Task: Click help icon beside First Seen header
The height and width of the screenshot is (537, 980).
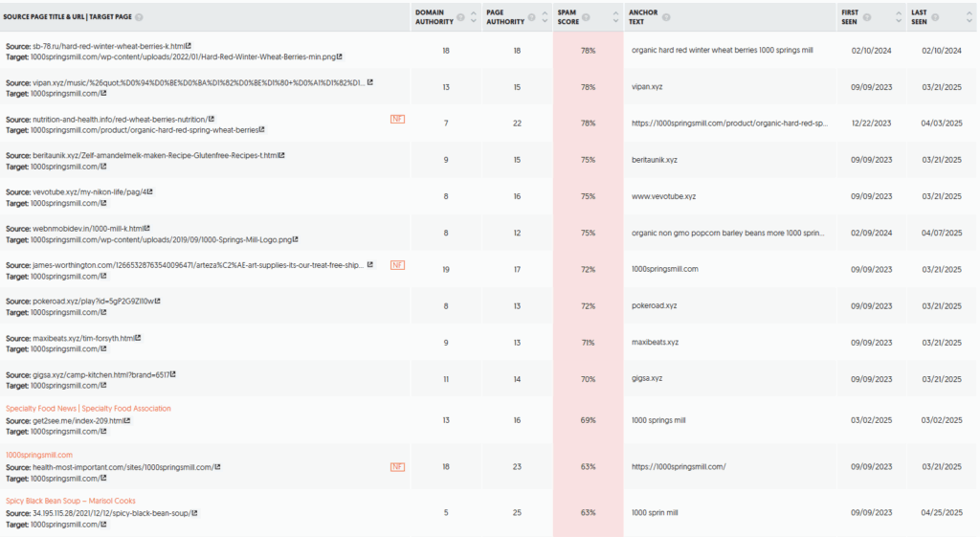Action: pyautogui.click(x=867, y=17)
